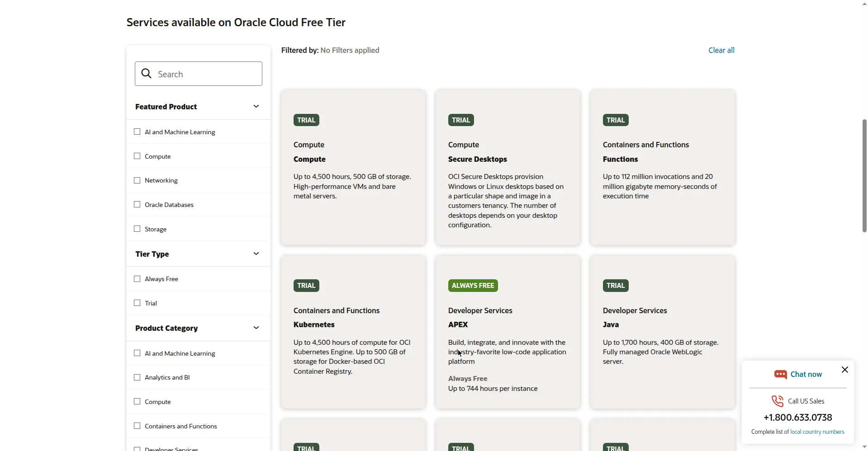
Task: Enable the Always Free tier checkbox
Action: pyautogui.click(x=137, y=279)
